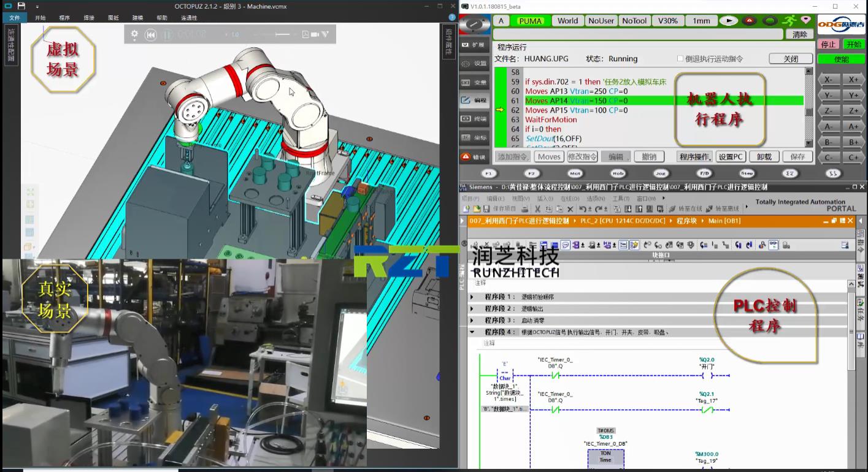Open the 建模 ribbon tab
868x472 pixels.
tap(137, 18)
